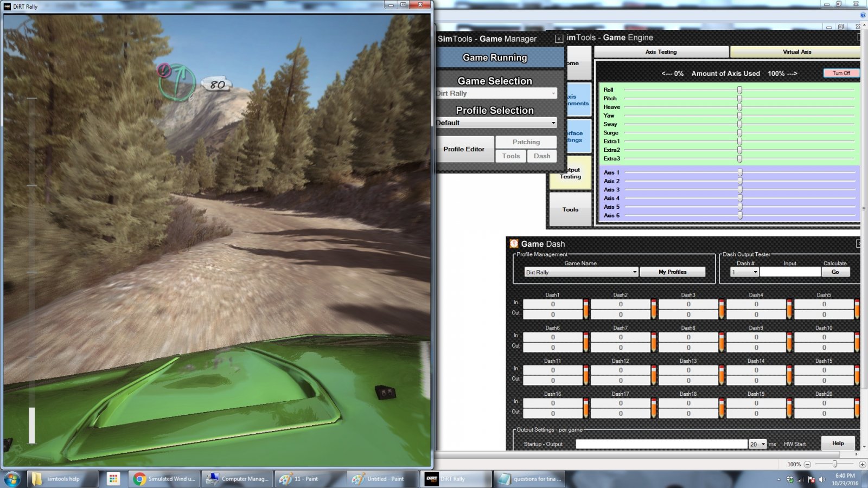The height and width of the screenshot is (488, 868).
Task: Open questions for tina taskbar document
Action: coord(529,479)
